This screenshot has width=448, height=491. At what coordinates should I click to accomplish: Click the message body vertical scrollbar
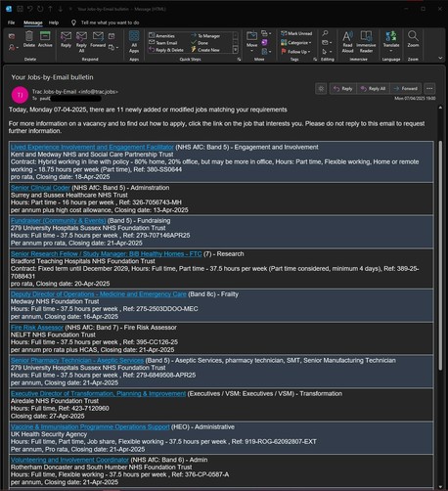tap(440, 255)
